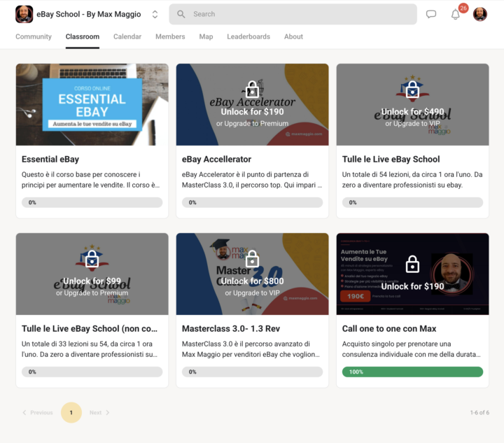This screenshot has height=443, width=504.
Task: Open the eBay Accellerator course title
Action: [216, 160]
